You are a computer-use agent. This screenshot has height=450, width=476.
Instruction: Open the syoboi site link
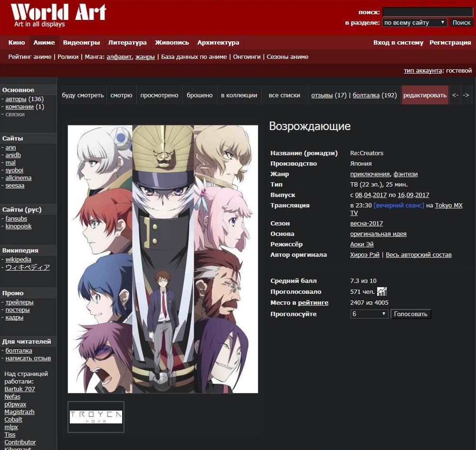pos(14,170)
